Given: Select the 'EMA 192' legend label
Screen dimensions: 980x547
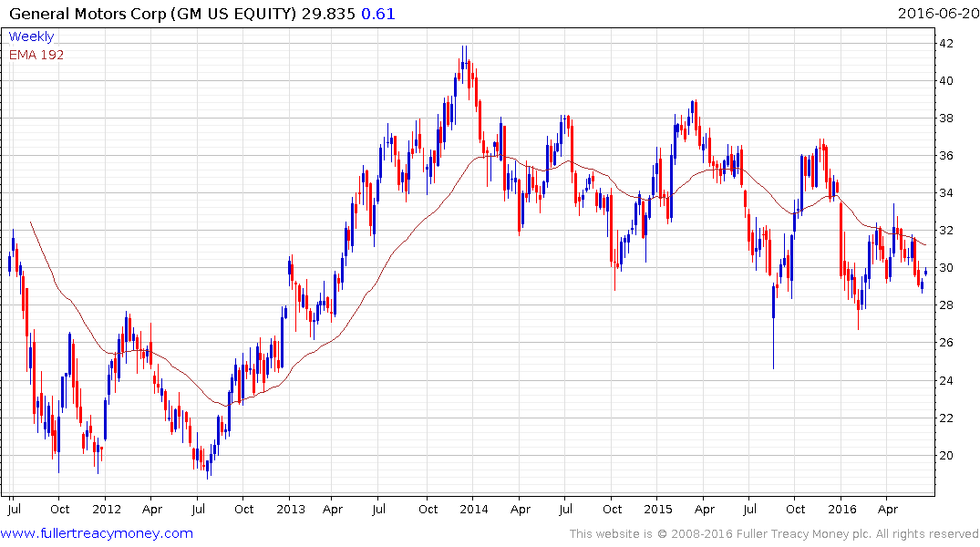Looking at the screenshot, I should click(x=36, y=55).
